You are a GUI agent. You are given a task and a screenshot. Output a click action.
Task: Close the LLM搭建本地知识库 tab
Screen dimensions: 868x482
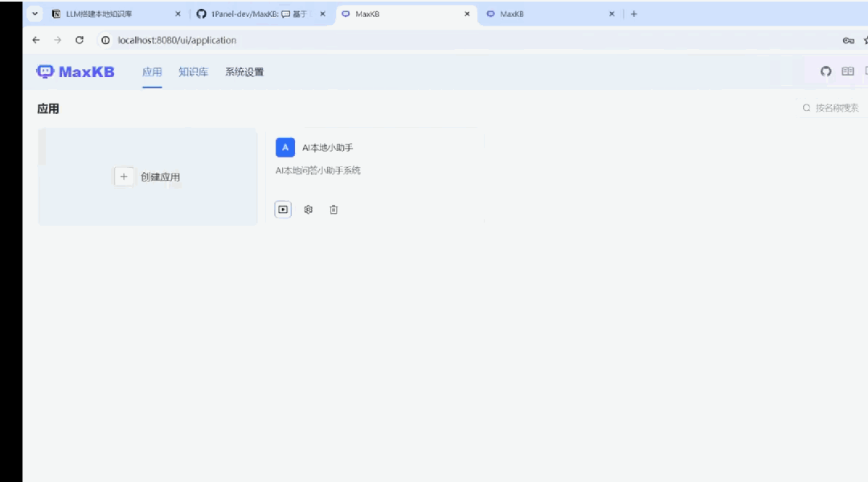178,14
